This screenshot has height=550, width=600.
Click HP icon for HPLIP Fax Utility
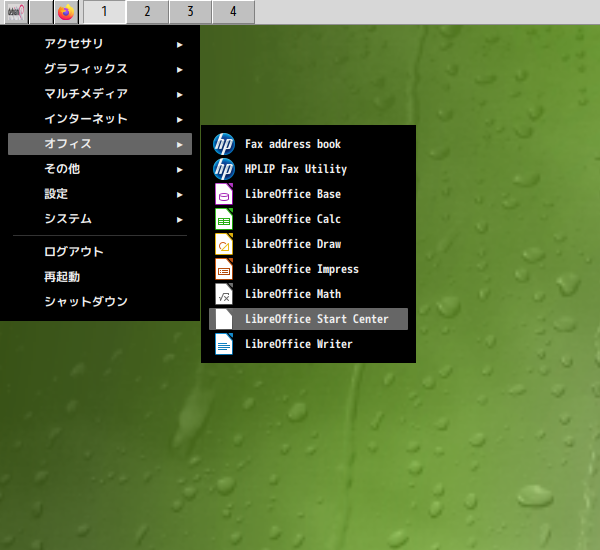(224, 169)
